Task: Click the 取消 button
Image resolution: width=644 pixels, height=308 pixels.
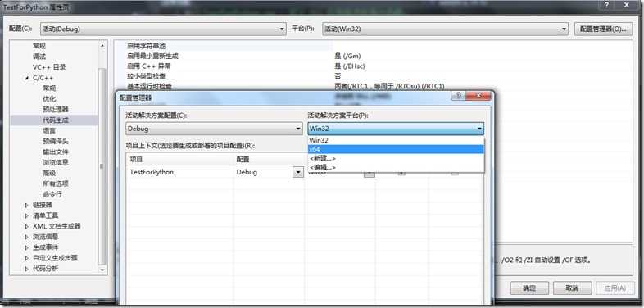Action: point(573,288)
